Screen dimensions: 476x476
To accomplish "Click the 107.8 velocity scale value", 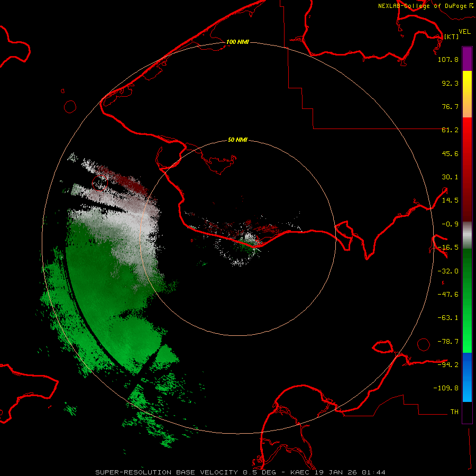I will (x=448, y=59).
